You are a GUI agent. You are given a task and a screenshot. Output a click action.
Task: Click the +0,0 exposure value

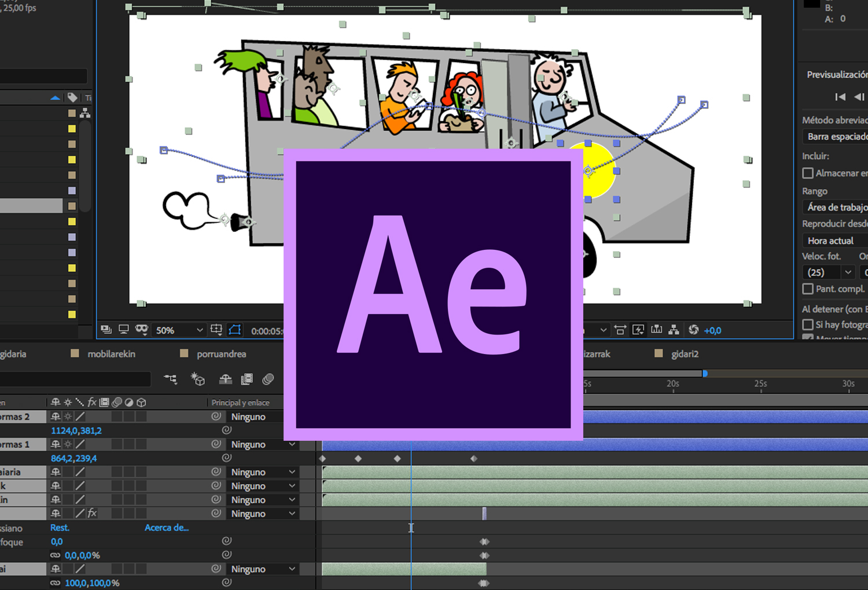[x=712, y=330]
